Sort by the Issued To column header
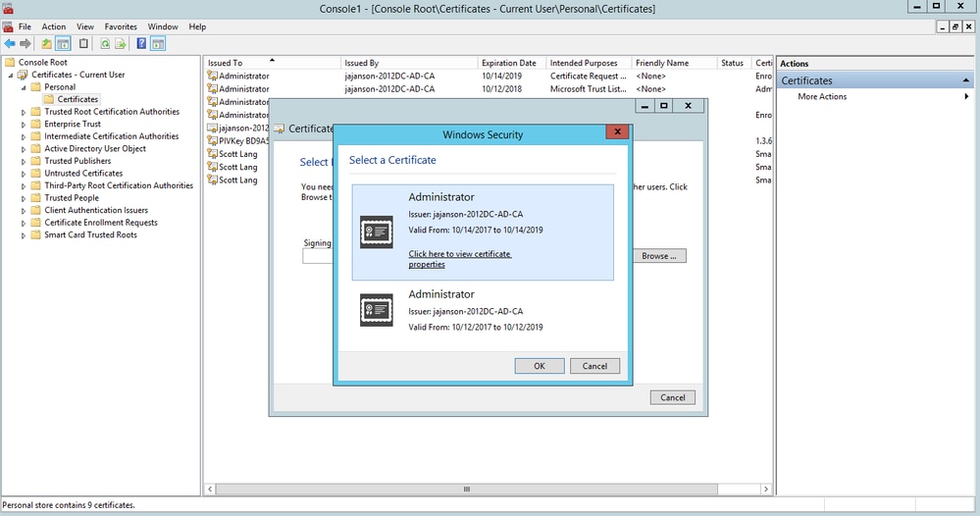The image size is (980, 516). pos(272,63)
